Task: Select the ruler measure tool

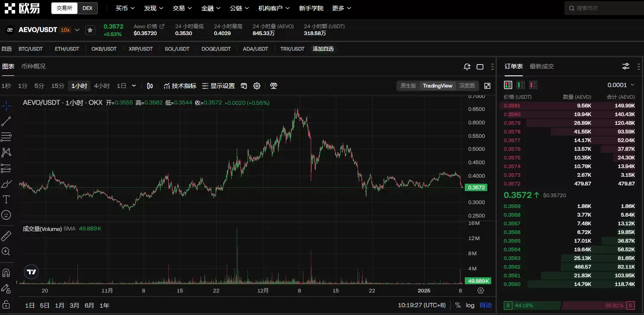Action: tap(6, 236)
